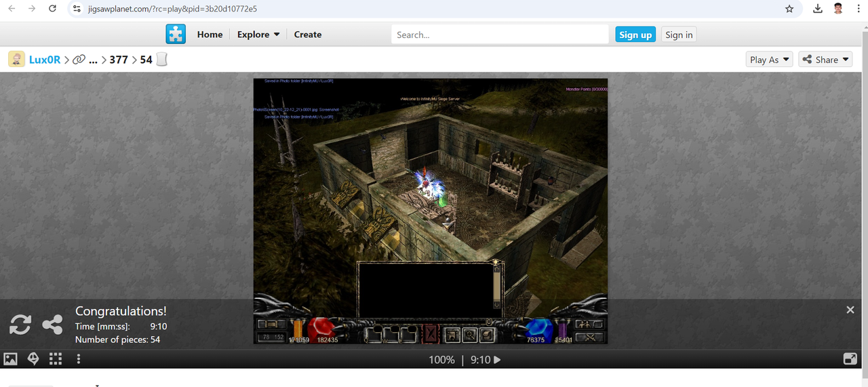868x387 pixels.
Task: Click the browser forward arrow
Action: tap(32, 9)
